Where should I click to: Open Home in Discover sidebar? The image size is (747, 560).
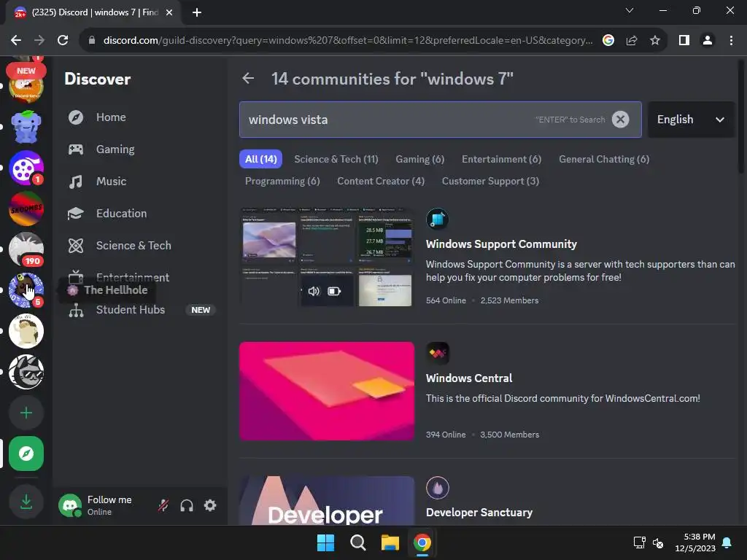(141, 117)
